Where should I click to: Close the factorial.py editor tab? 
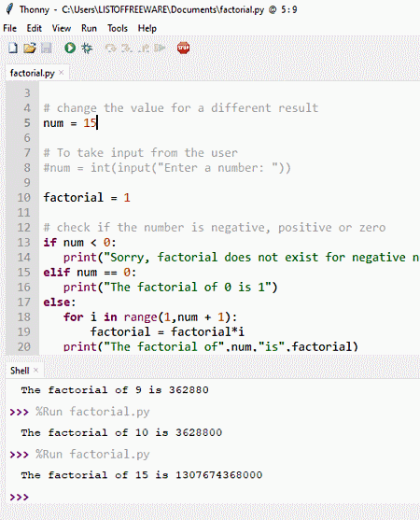(62, 72)
